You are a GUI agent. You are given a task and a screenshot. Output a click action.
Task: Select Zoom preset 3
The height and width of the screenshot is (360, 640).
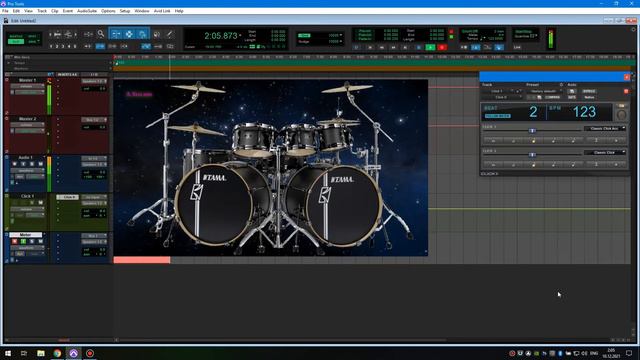[63, 47]
